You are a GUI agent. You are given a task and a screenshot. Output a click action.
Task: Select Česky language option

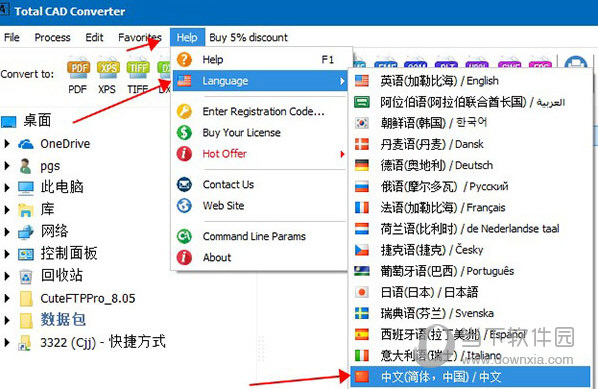click(x=471, y=250)
